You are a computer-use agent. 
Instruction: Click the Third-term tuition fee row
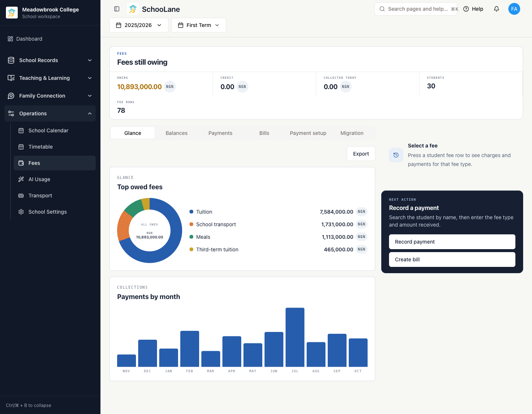(279, 250)
